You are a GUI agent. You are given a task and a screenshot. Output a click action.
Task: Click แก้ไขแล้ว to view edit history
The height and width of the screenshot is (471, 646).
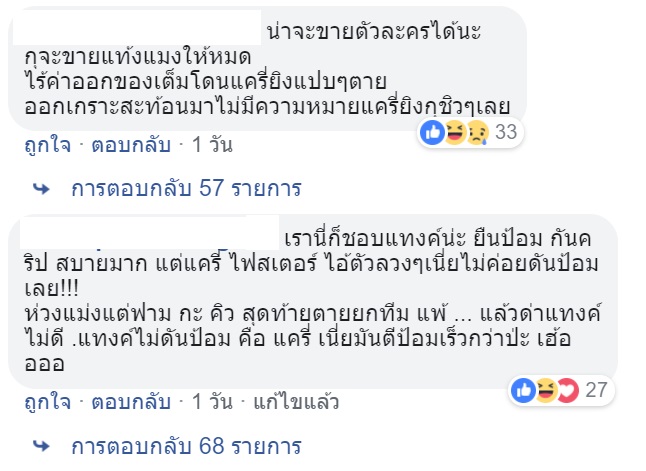tap(298, 403)
